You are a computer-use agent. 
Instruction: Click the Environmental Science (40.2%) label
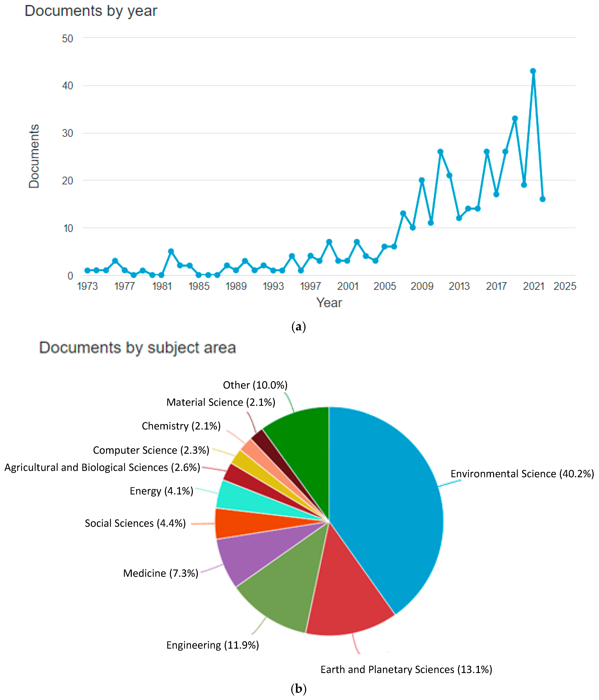point(522,474)
